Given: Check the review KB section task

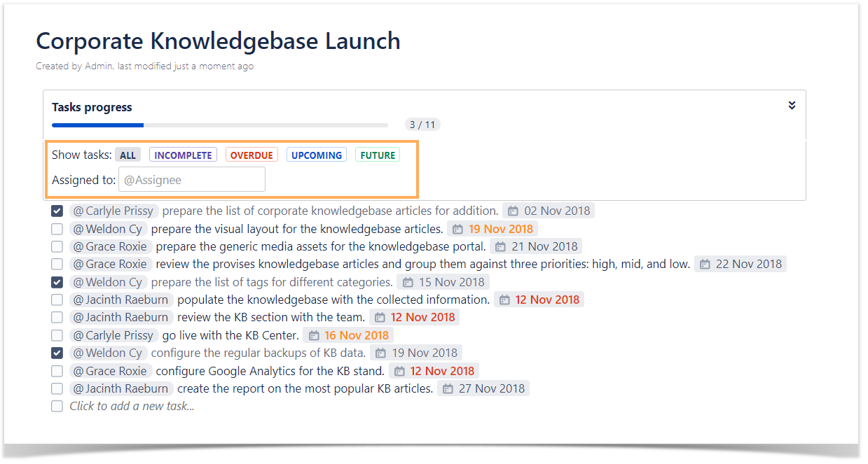Looking at the screenshot, I should 57,317.
